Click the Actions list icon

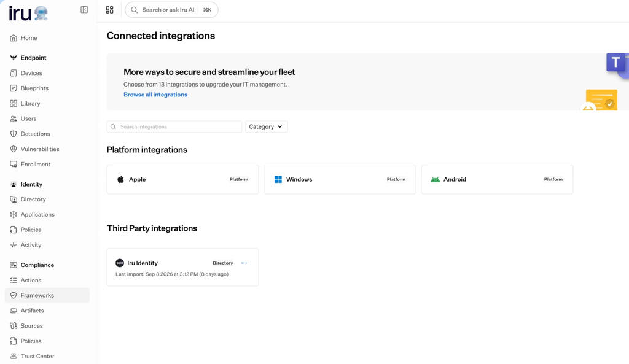pyautogui.click(x=14, y=281)
